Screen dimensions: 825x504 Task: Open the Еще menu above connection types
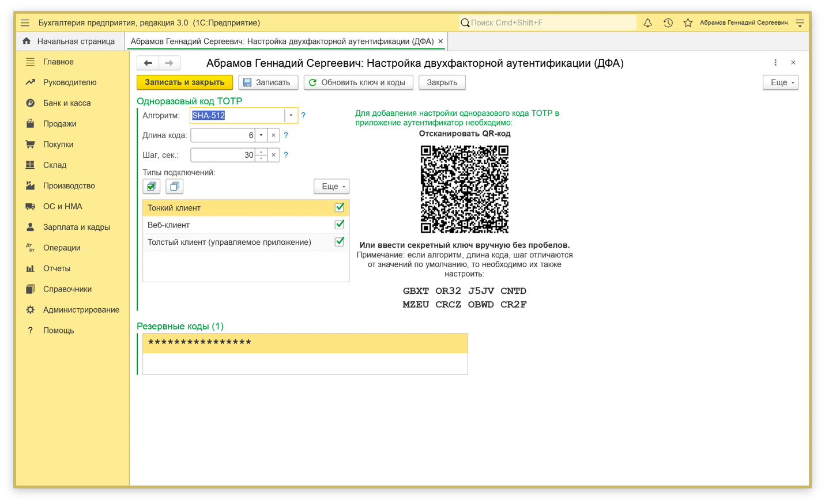coord(331,187)
